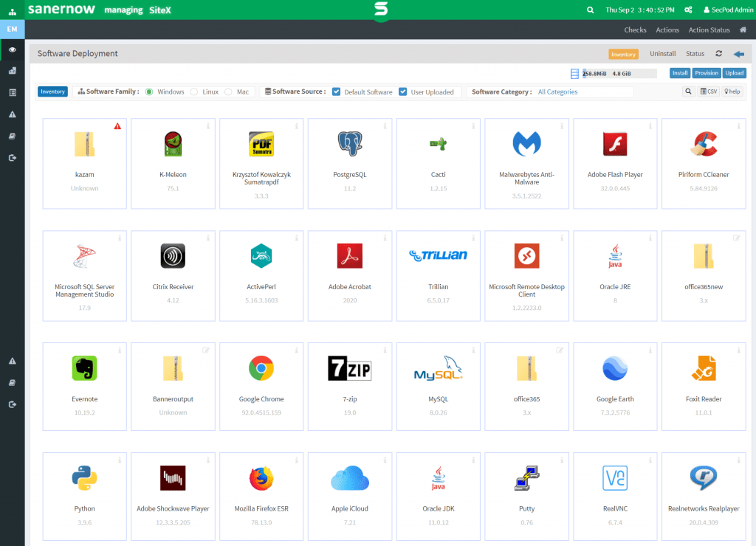Viewport: 756px width, 546px height.
Task: Open the SecPod Admin user menu
Action: click(x=729, y=10)
